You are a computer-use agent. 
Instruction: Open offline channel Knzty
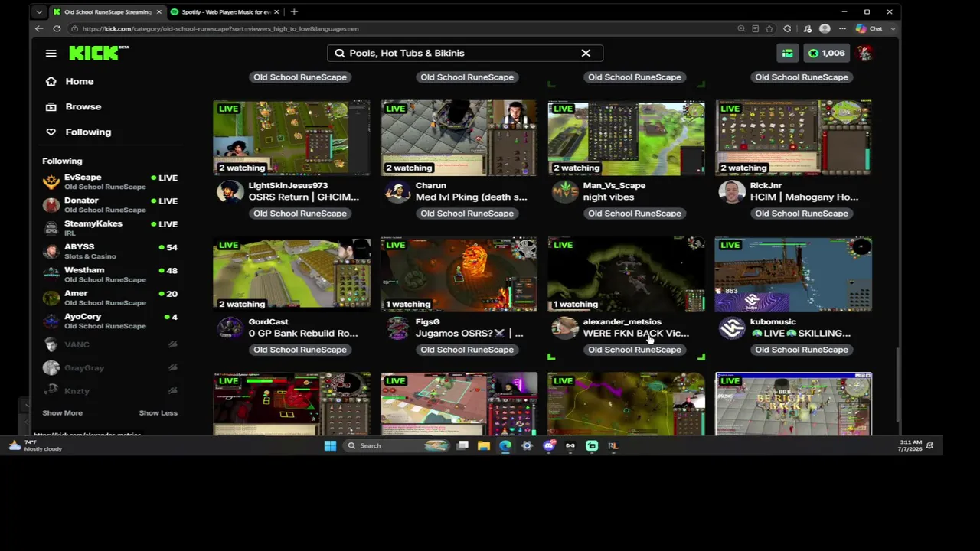110,391
